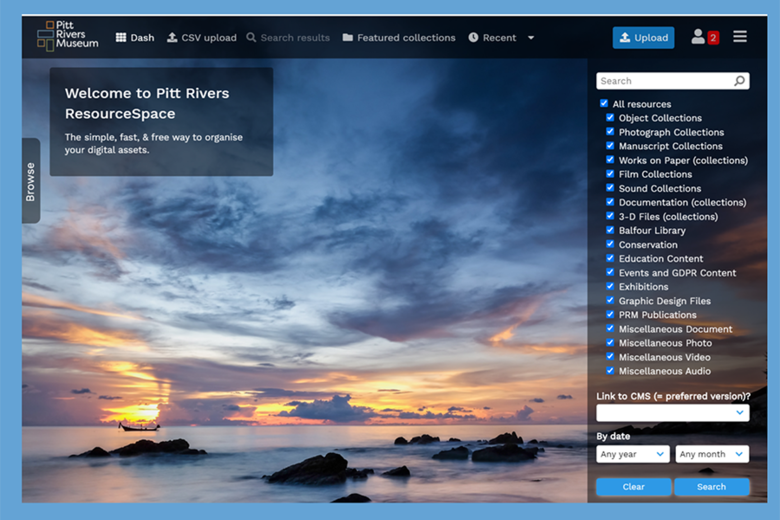Viewport: 780px width, 520px height.
Task: Toggle the Miscellaneous Video checkbox
Action: pyautogui.click(x=610, y=356)
